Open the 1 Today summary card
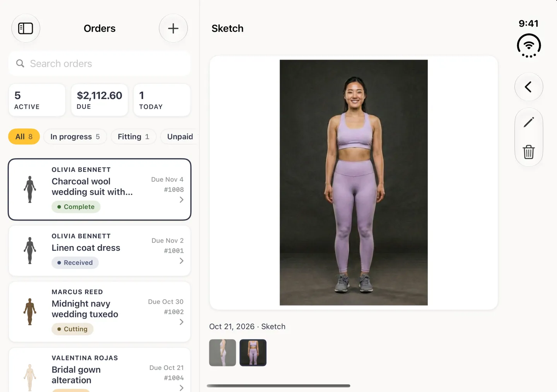The image size is (557, 392). point(162,100)
